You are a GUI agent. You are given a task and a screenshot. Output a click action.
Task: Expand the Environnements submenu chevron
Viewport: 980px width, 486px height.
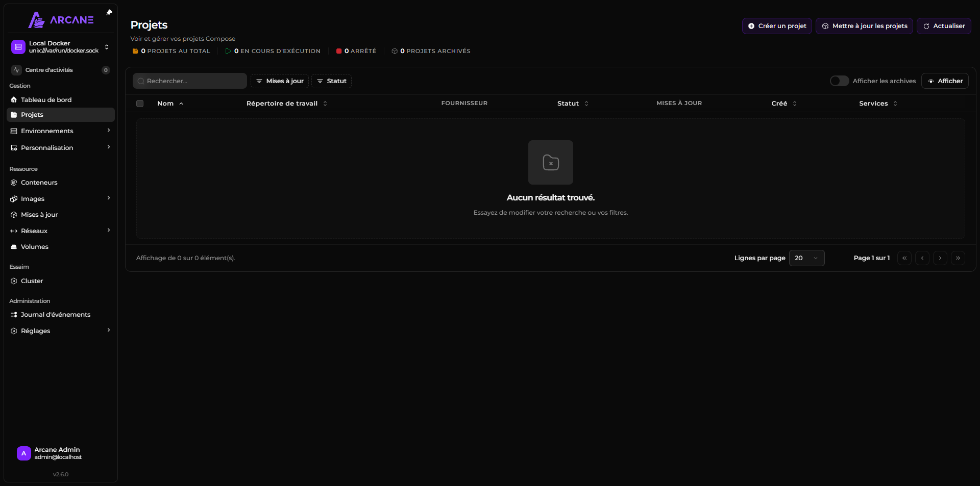coord(109,131)
